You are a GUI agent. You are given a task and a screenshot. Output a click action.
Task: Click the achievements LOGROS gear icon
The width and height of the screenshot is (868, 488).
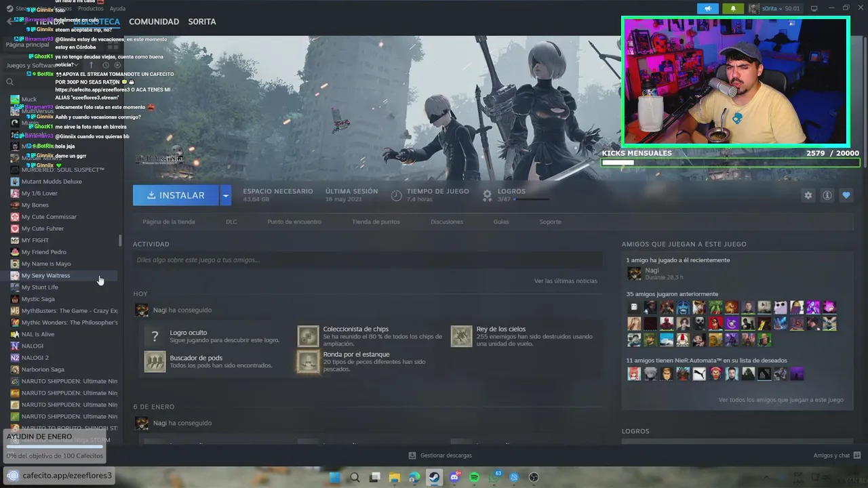487,195
